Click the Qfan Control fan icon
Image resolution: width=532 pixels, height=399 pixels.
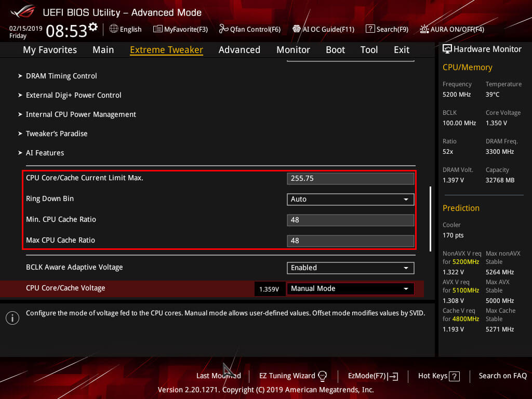[x=223, y=29]
